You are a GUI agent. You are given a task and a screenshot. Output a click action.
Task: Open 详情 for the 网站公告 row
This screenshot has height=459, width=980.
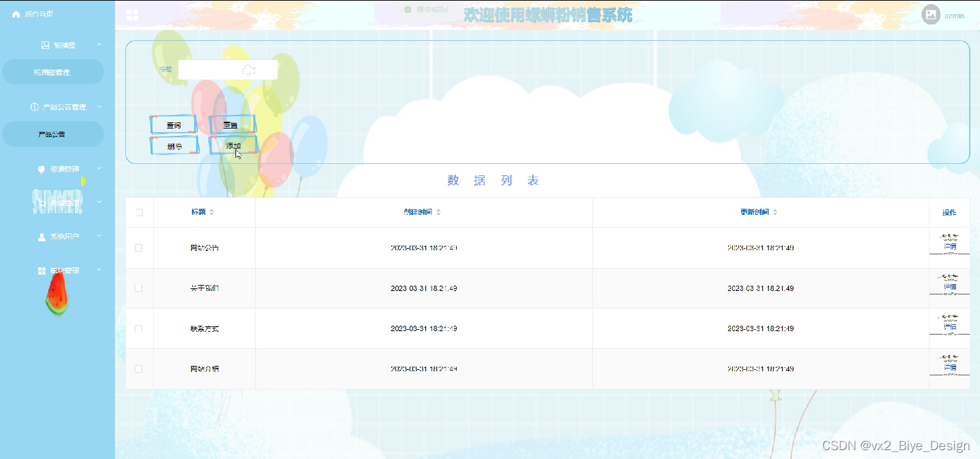[x=949, y=246]
